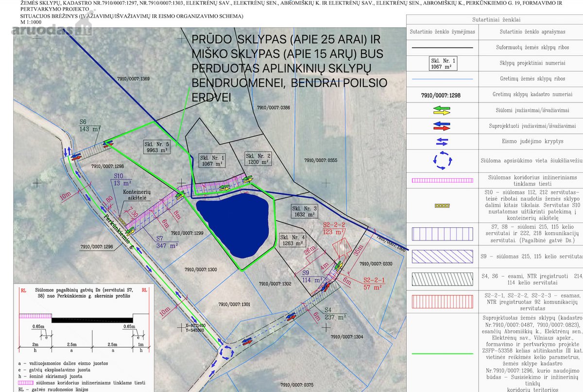Click the red and blue designed entrance arrows in legend
Viewport: 583px width, 392px height.
coord(441,126)
